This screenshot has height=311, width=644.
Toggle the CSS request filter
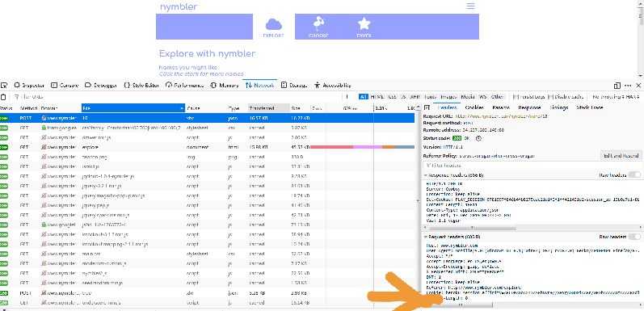pyautogui.click(x=393, y=97)
